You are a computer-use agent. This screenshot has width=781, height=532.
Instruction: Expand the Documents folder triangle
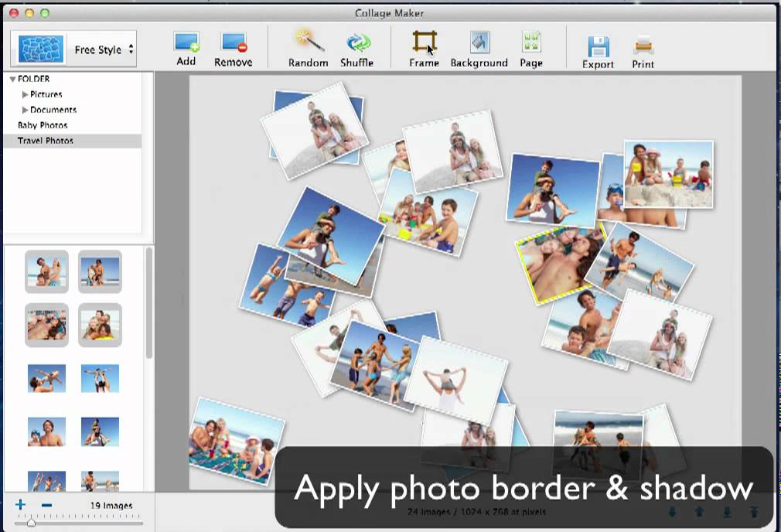25,110
